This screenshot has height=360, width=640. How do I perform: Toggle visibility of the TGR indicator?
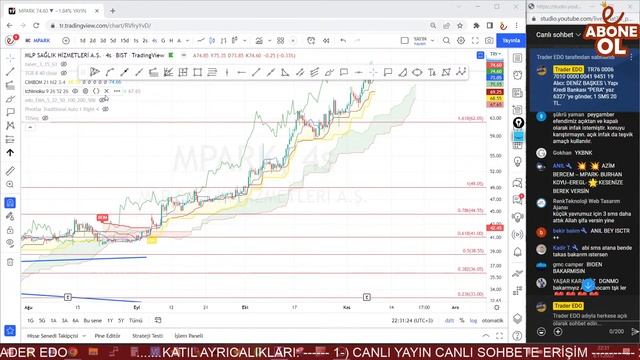point(64,73)
